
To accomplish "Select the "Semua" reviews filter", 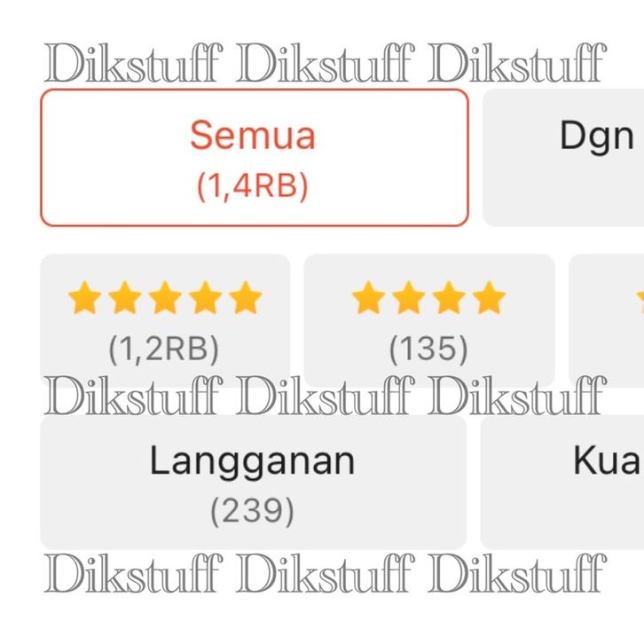I will pyautogui.click(x=254, y=158).
